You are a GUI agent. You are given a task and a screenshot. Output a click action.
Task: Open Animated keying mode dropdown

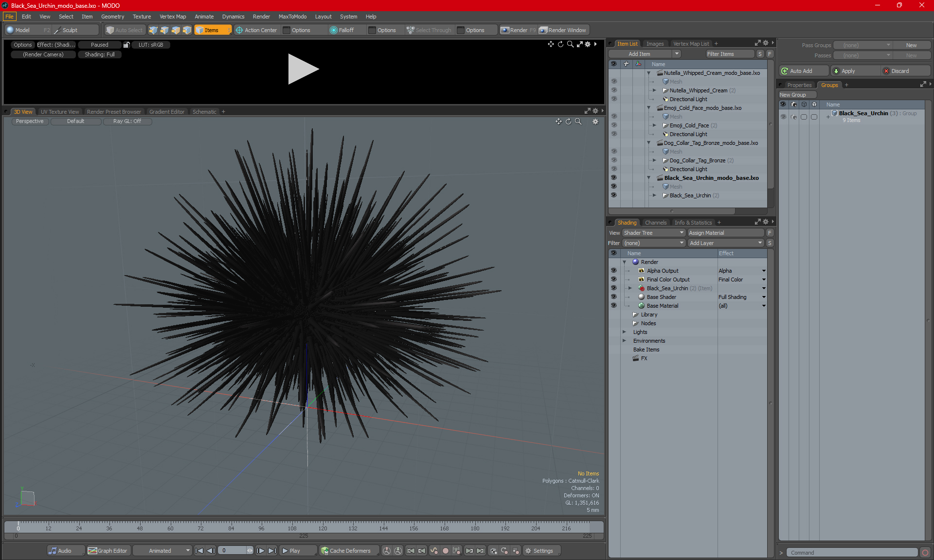pos(163,551)
